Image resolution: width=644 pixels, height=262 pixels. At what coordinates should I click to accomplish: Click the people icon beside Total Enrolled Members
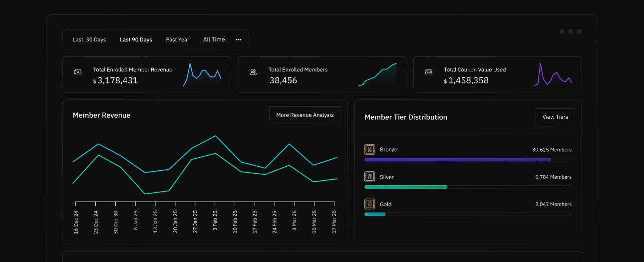point(253,72)
